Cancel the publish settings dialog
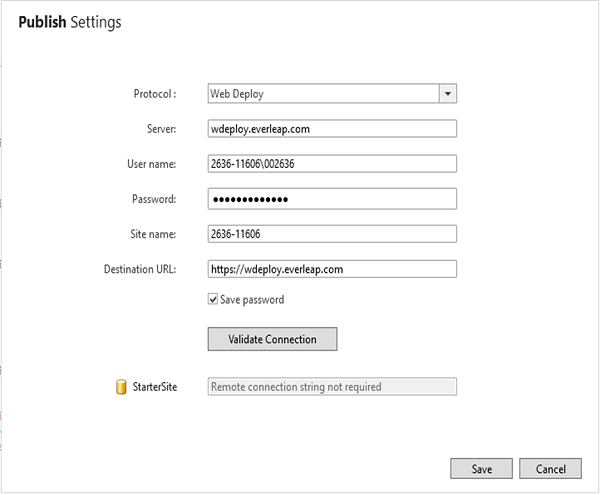Viewport: 600px width, 495px height. pyautogui.click(x=551, y=468)
